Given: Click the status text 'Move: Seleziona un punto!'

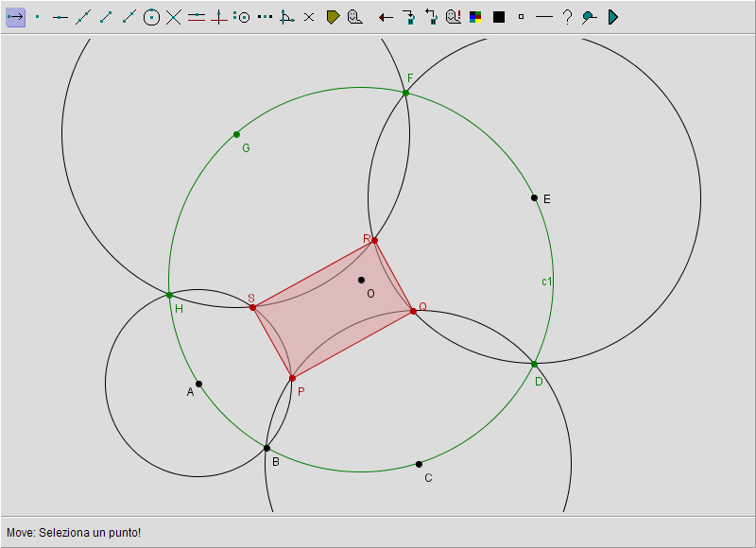Looking at the screenshot, I should 74,533.
